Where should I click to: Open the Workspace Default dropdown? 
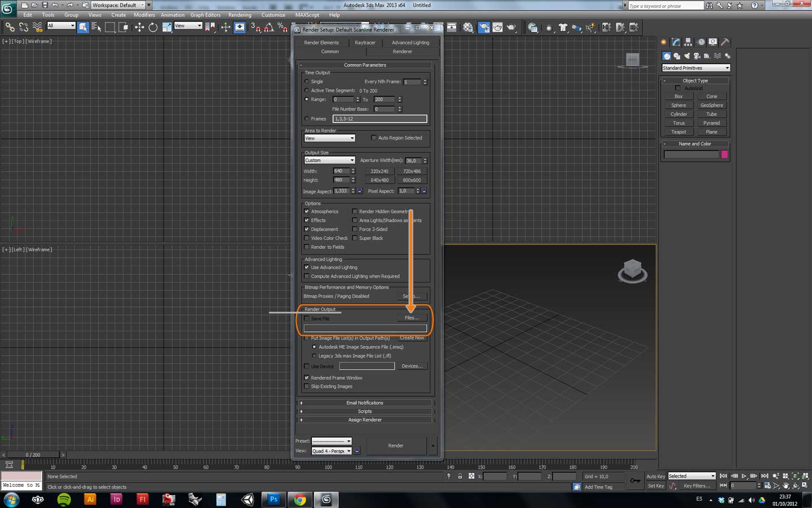[118, 5]
